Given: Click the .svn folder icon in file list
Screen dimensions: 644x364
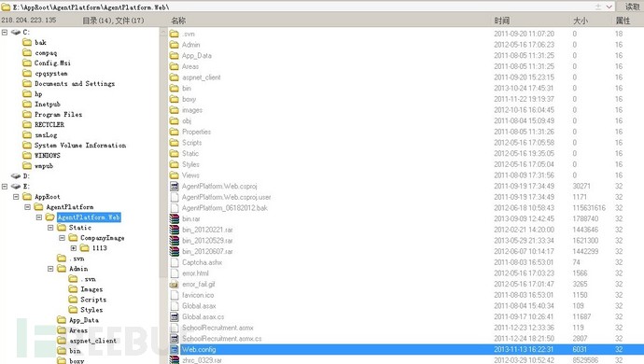Looking at the screenshot, I should [x=175, y=34].
